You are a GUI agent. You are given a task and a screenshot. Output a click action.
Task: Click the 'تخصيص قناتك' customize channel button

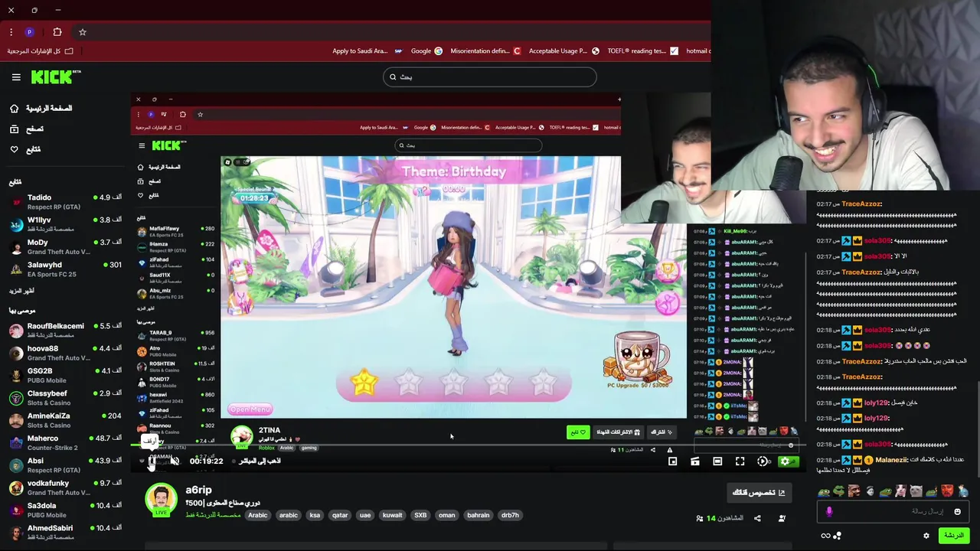click(759, 493)
